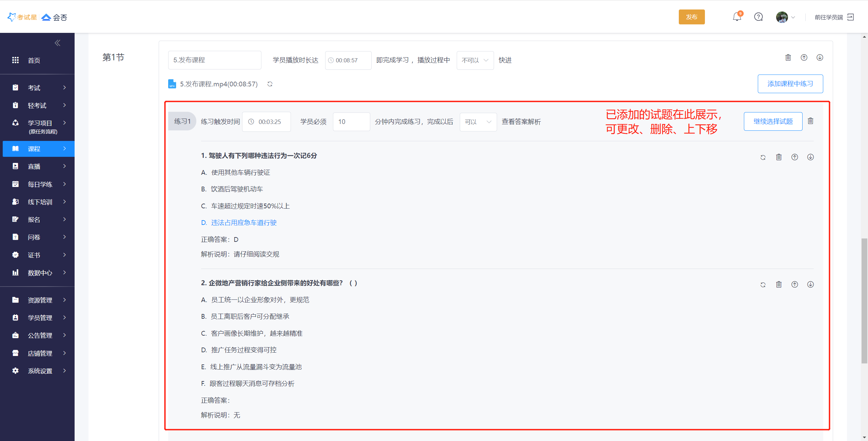Image resolution: width=868 pixels, height=441 pixels.
Task: Delete 练习1 using its trash icon
Action: pyautogui.click(x=810, y=121)
